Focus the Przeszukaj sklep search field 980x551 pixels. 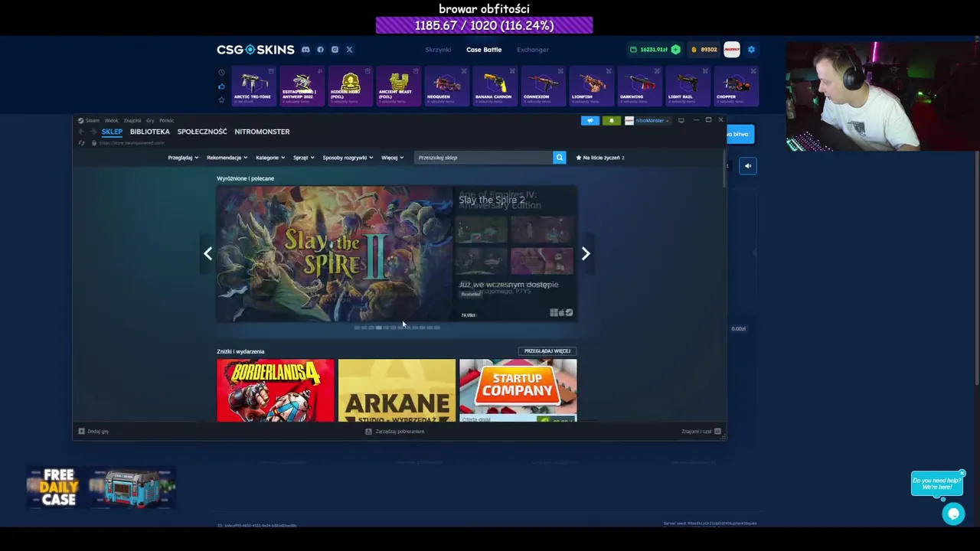click(484, 158)
